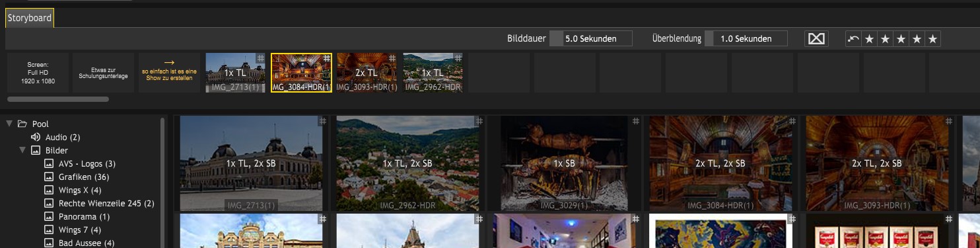Screen dimensions: 980x248
Task: Click the Grafiken image icon
Action: click(x=48, y=177)
